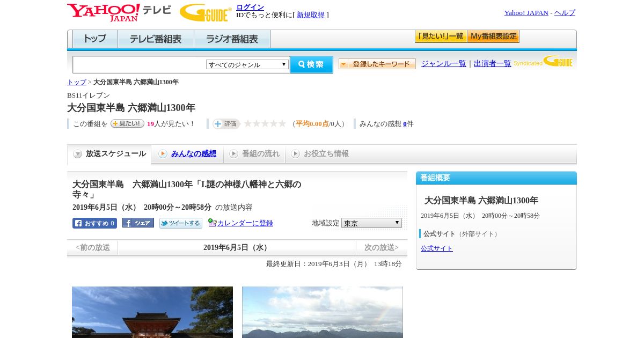Click the 2019年6月5日（水） date heading
The height and width of the screenshot is (338, 644).
tap(237, 247)
